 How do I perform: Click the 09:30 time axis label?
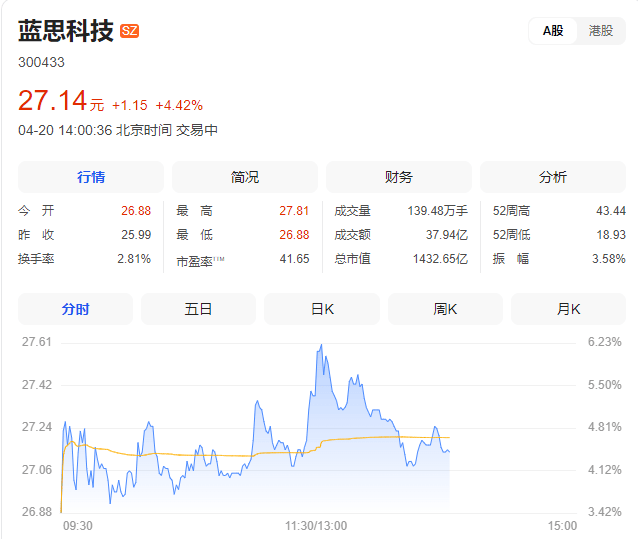click(78, 526)
